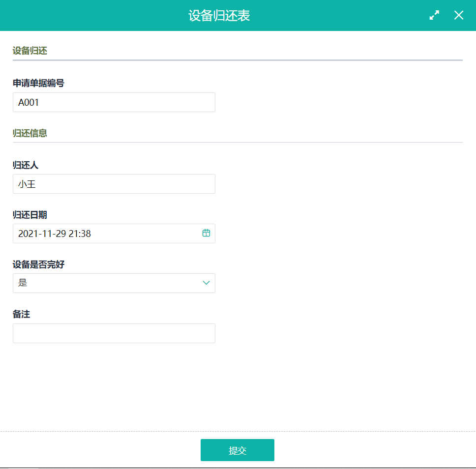476x469 pixels.
Task: Select the 设备归还 section heading
Action: (x=30, y=51)
